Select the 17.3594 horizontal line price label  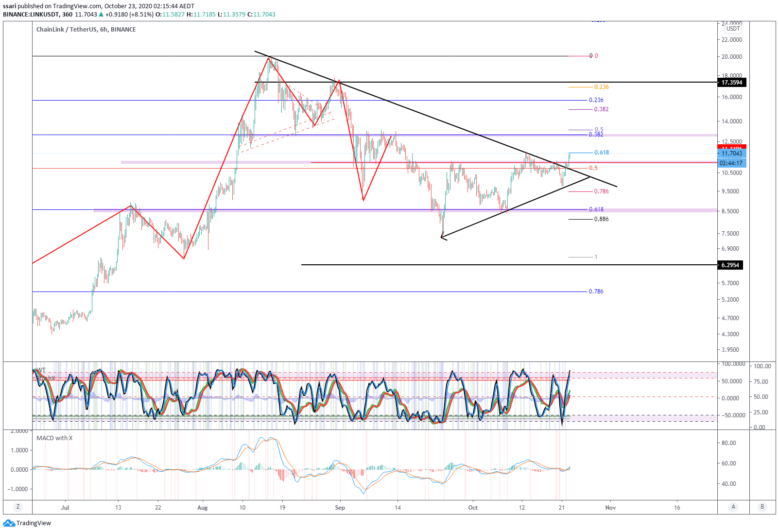tap(731, 83)
